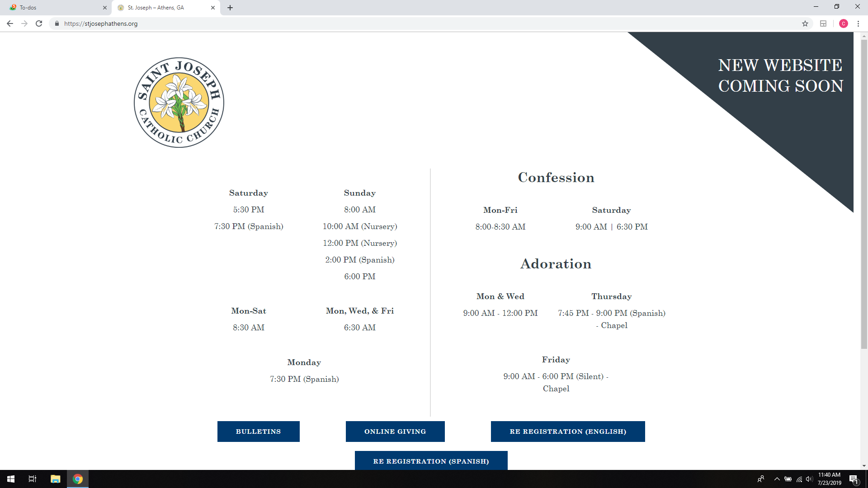Click the Bulletins button

258,432
